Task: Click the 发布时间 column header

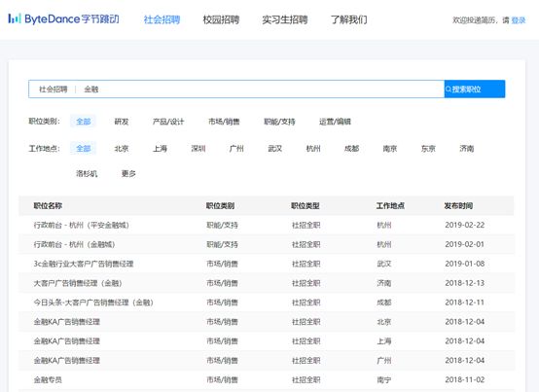Action: pos(458,206)
